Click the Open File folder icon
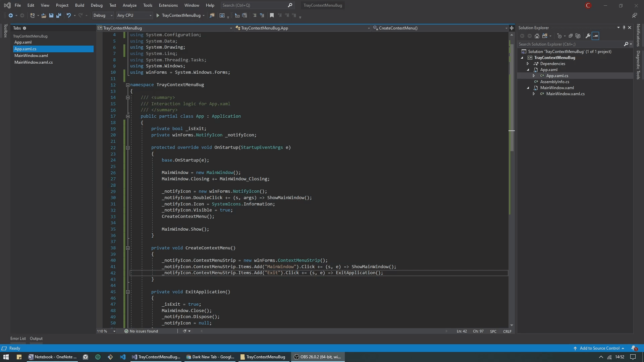Image resolution: width=644 pixels, height=362 pixels. pos(44,15)
